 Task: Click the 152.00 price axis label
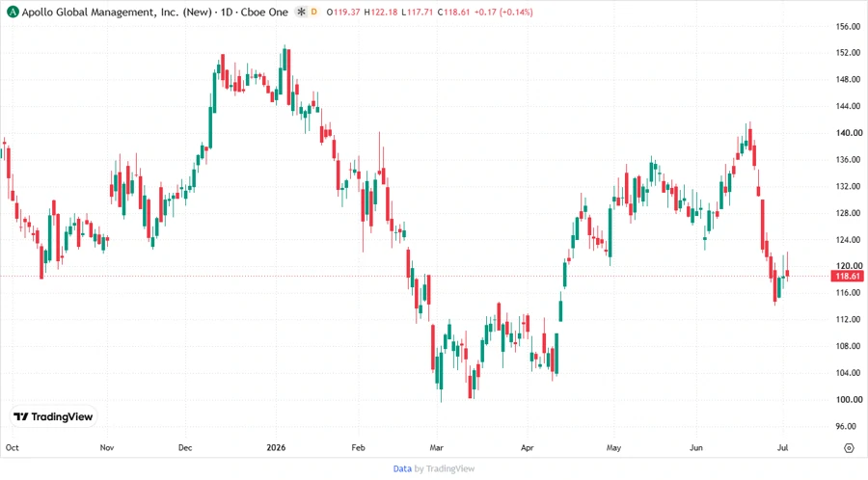848,53
